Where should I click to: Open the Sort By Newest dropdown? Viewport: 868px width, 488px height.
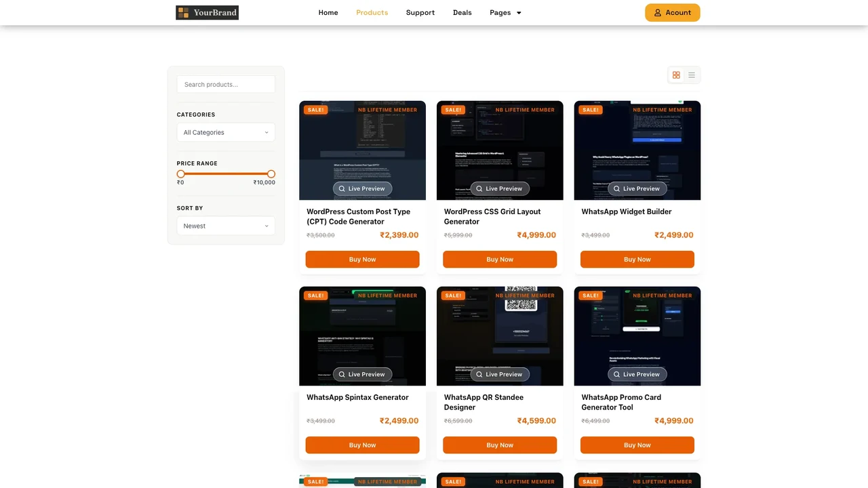pyautogui.click(x=226, y=226)
